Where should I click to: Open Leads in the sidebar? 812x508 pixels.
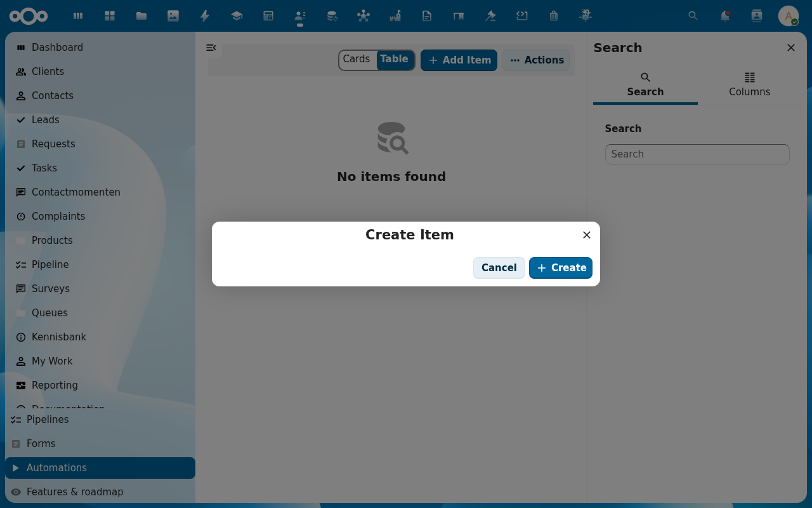click(x=100, y=120)
